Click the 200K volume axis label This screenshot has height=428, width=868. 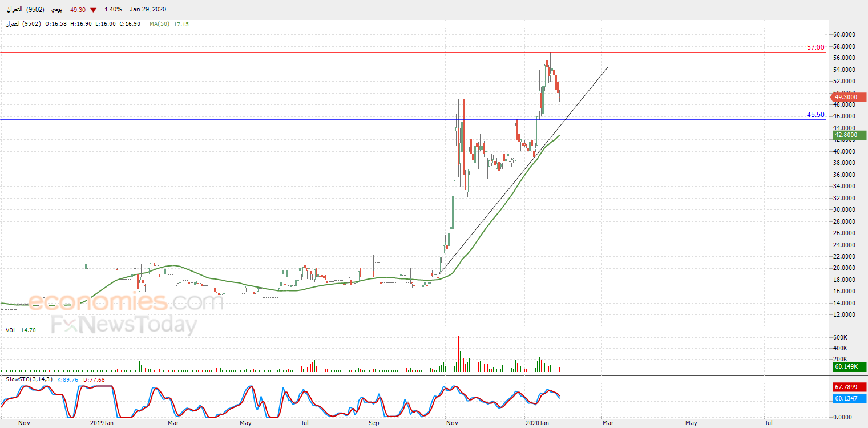pyautogui.click(x=841, y=360)
